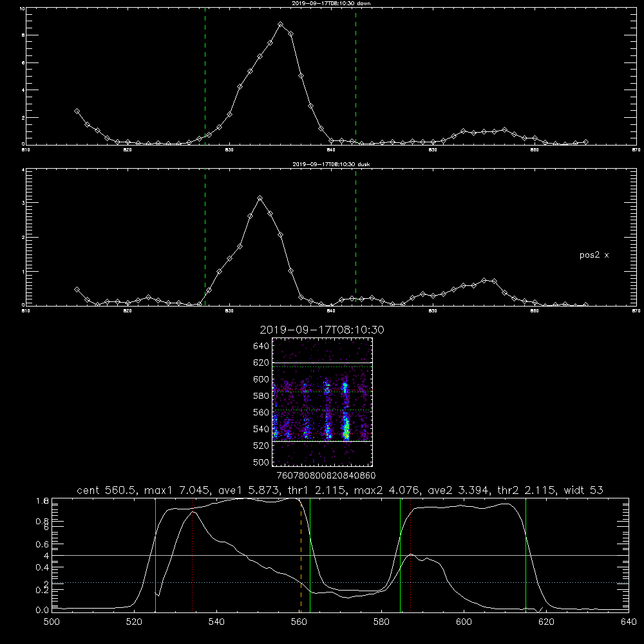This screenshot has width=644, height=644.
Task: Click the "520" x-axis label of bottom plot
Action: [134, 622]
